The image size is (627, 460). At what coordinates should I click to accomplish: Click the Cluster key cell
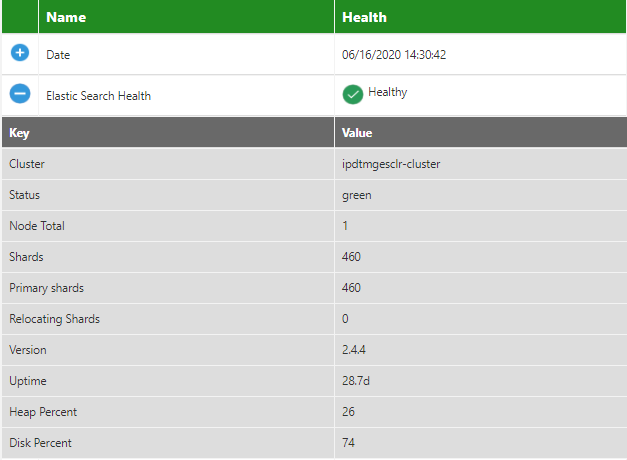[x=27, y=164]
